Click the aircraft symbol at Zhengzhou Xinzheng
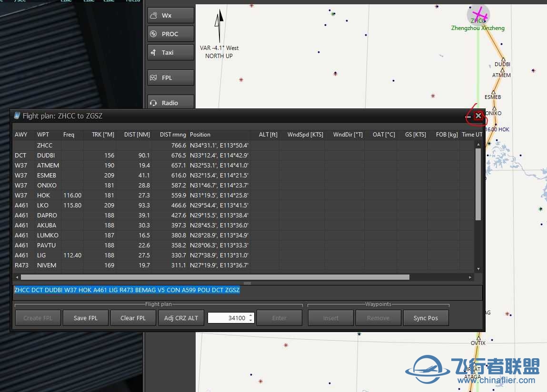Screen dimensions: 547x392 point(478,15)
